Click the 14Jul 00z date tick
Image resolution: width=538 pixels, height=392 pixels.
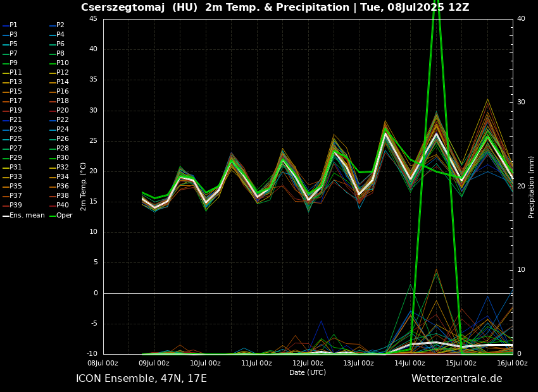[410, 363]
